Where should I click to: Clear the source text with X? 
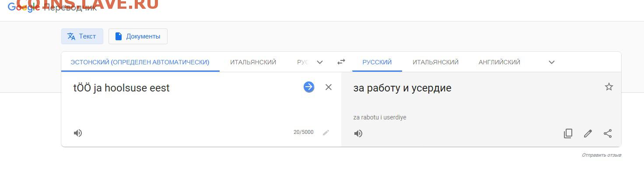(329, 87)
